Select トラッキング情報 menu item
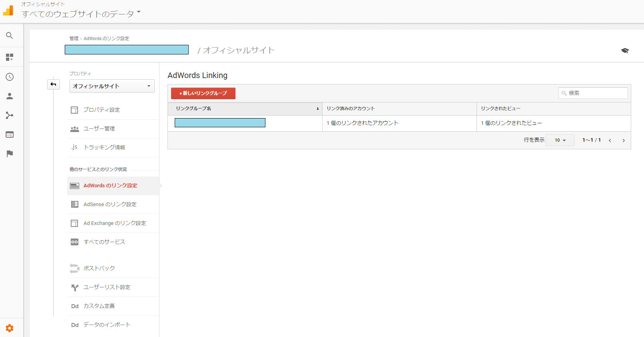Viewport: 644px width, 337px height. 113,148
